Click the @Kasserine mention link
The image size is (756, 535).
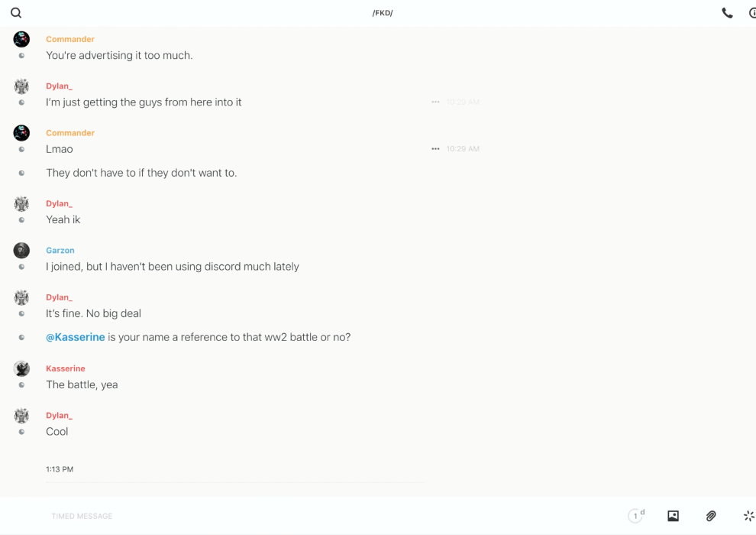pos(76,337)
